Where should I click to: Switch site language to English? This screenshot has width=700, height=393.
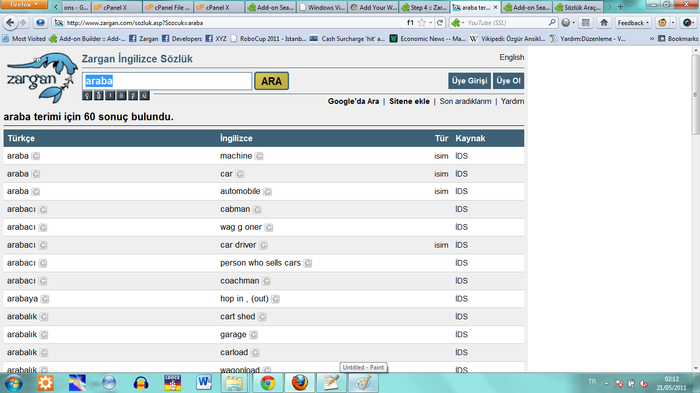click(512, 57)
